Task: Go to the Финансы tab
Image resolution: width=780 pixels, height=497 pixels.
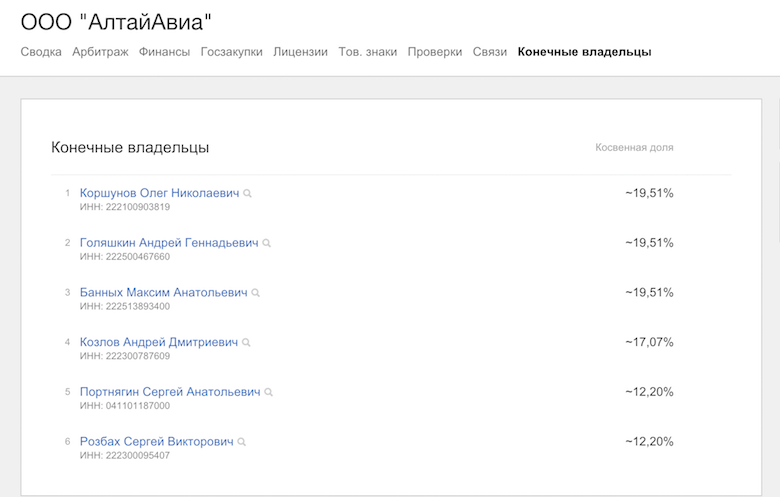Action: [x=165, y=52]
